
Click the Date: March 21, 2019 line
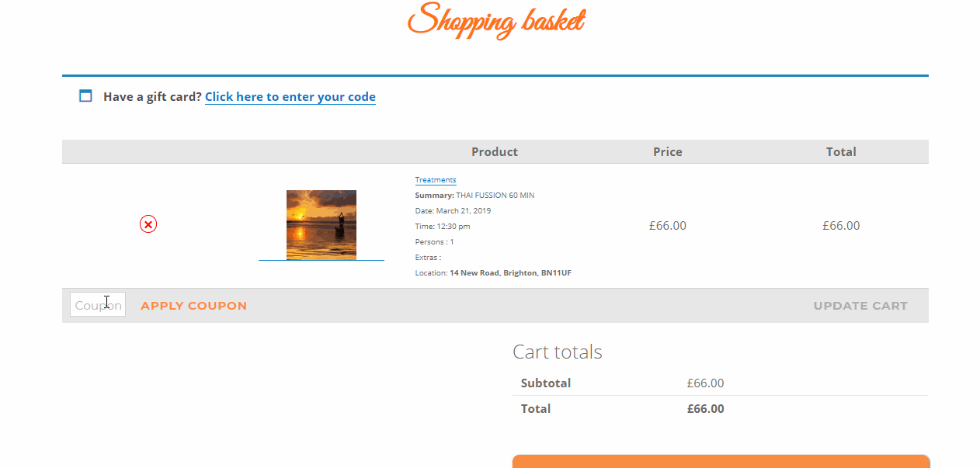pyautogui.click(x=453, y=211)
